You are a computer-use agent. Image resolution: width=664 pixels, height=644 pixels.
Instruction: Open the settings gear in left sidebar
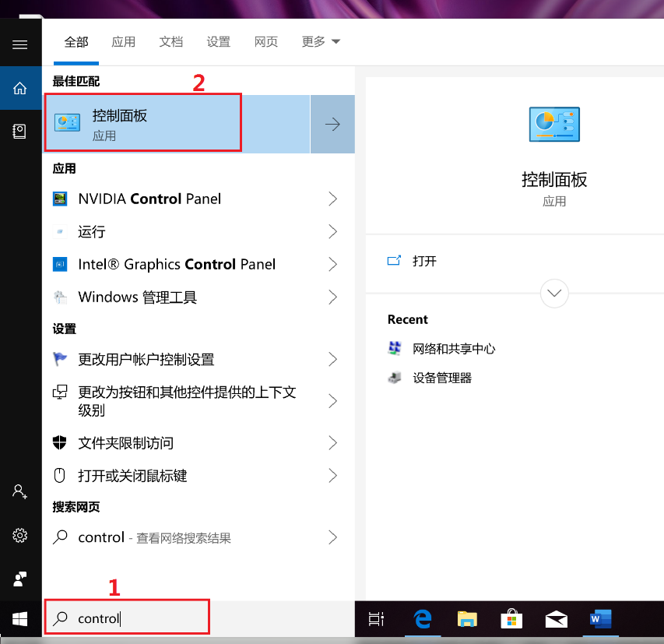(20, 536)
